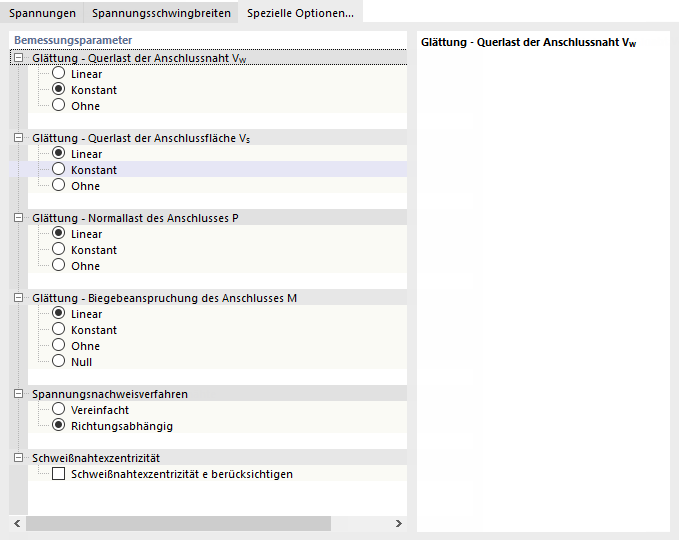Choose Vereinfacht stress verification method

(59, 410)
